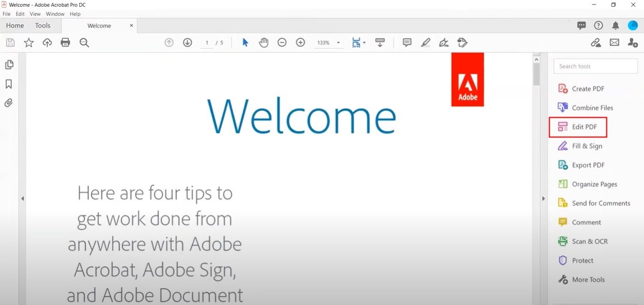This screenshot has width=644, height=305.
Task: Print the document via printer icon
Action: click(65, 42)
